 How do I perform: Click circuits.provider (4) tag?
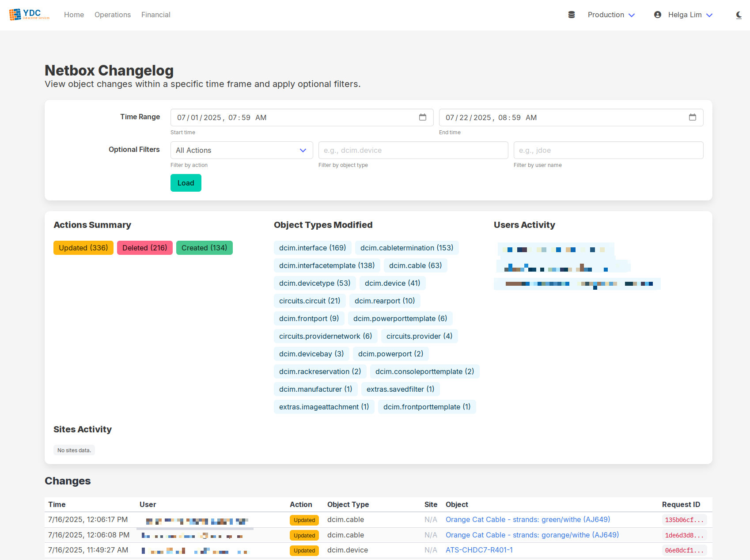pyautogui.click(x=420, y=336)
